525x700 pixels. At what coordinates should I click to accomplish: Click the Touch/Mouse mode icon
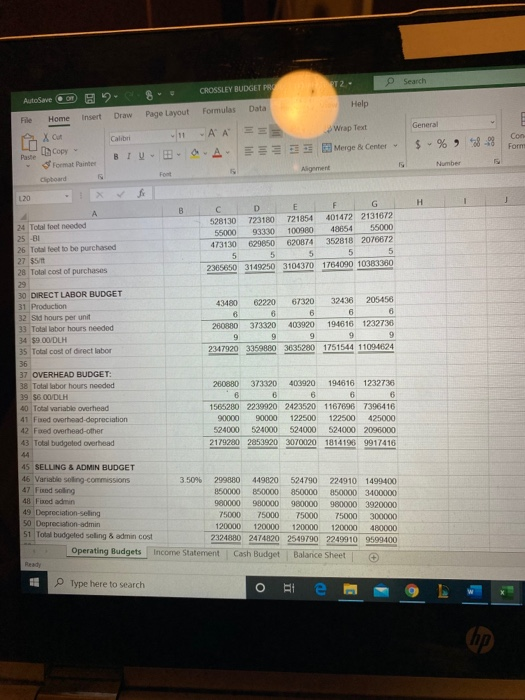tap(150, 94)
